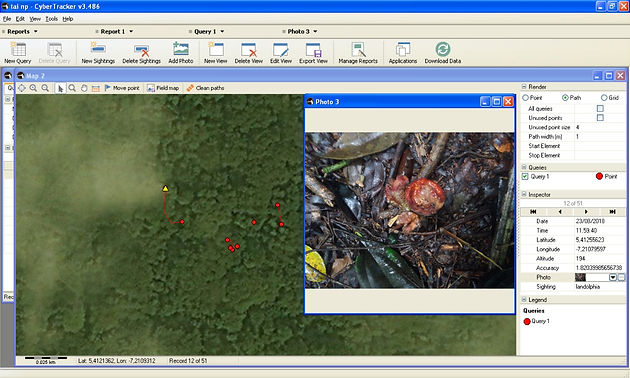This screenshot has height=378, width=630.
Task: Go to the next record in Inspector
Action: coord(586,212)
